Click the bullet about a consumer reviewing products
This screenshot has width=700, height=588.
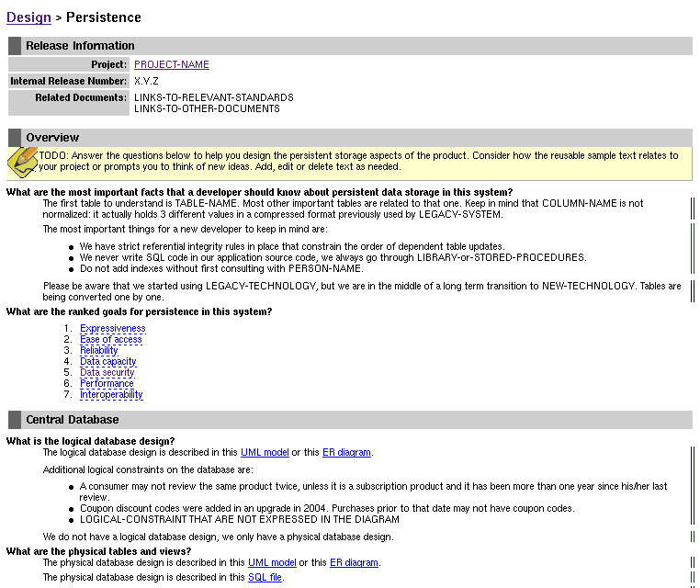pos(373,492)
